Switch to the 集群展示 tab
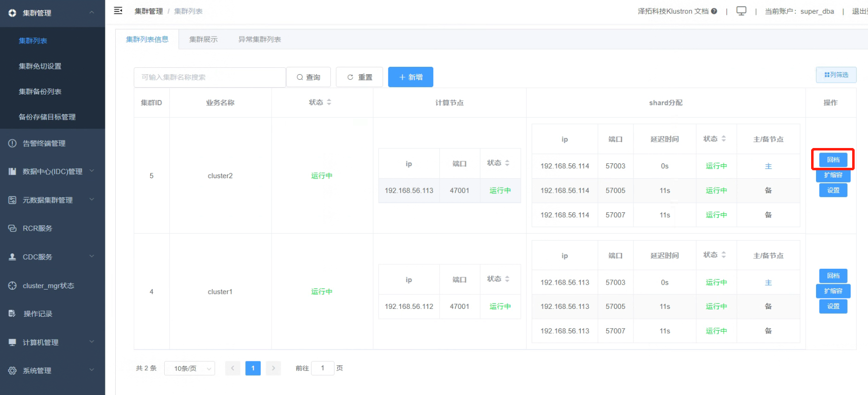This screenshot has width=868, height=395. click(203, 39)
